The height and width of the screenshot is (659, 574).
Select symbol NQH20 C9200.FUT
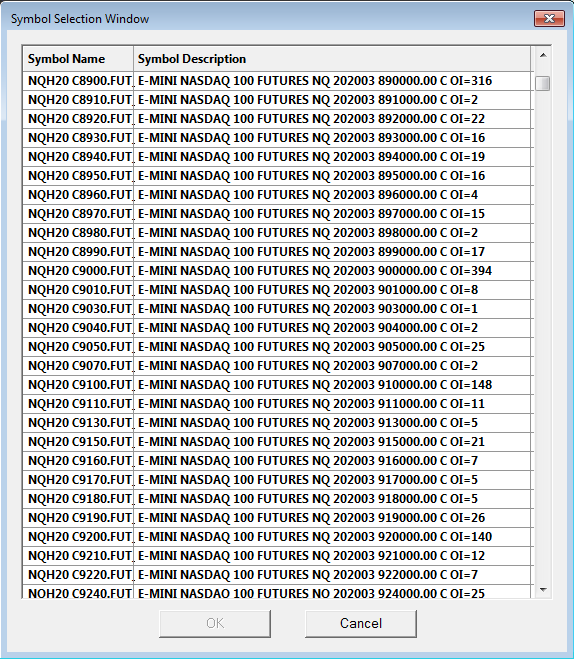point(78,537)
